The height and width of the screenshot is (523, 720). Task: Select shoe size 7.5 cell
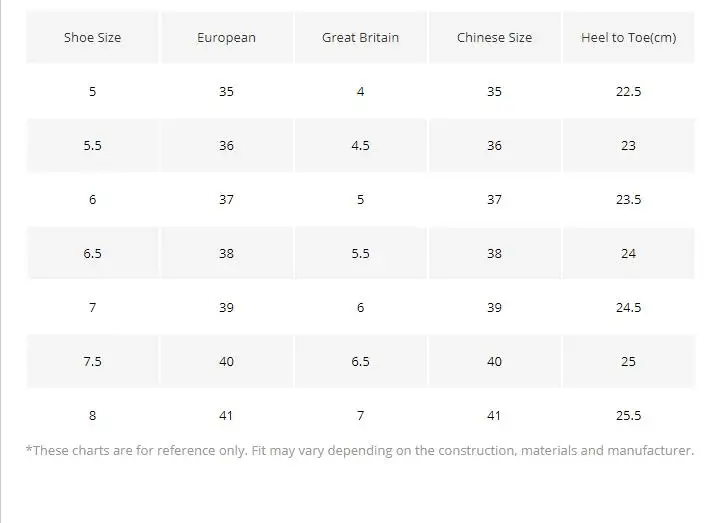point(92,361)
